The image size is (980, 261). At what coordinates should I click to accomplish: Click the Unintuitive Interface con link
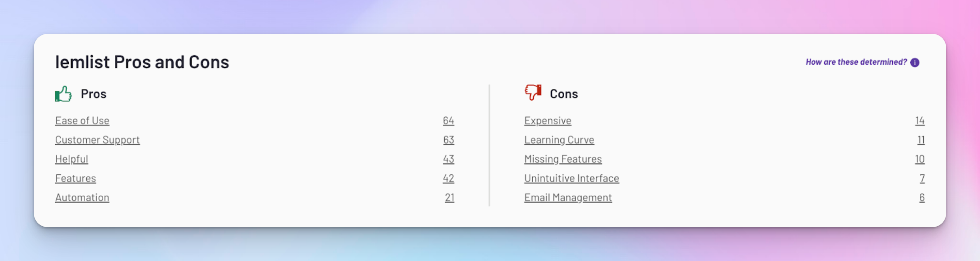[x=572, y=178]
